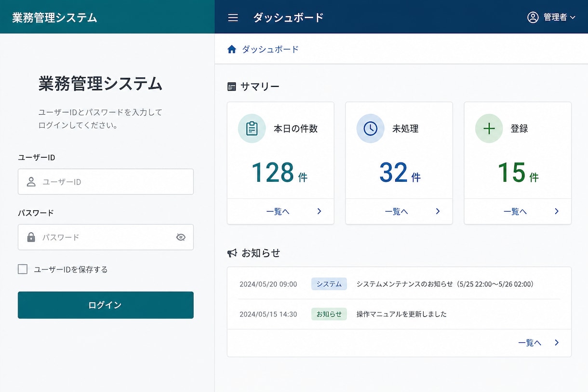The image size is (588, 392).
Task: Click the green お知らせ tag badge
Action: coord(329,314)
